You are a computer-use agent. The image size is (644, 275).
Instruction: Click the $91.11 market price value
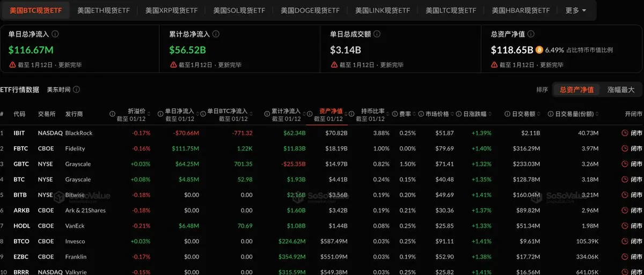445,242
